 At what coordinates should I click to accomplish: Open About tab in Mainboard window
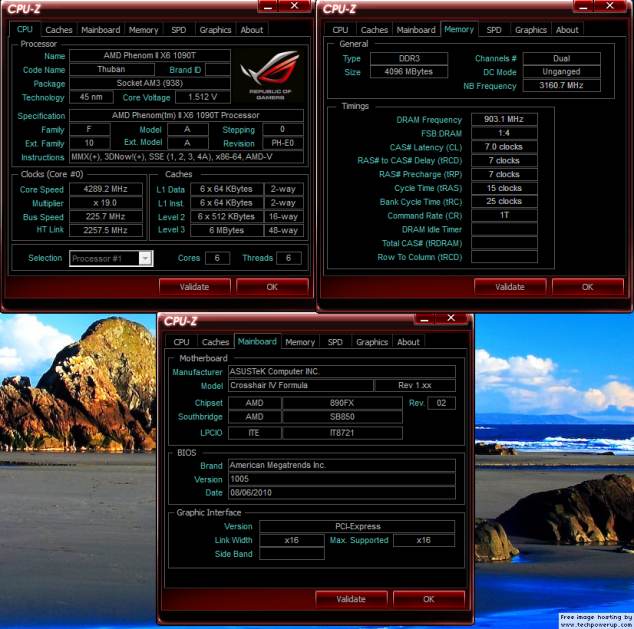(x=408, y=342)
